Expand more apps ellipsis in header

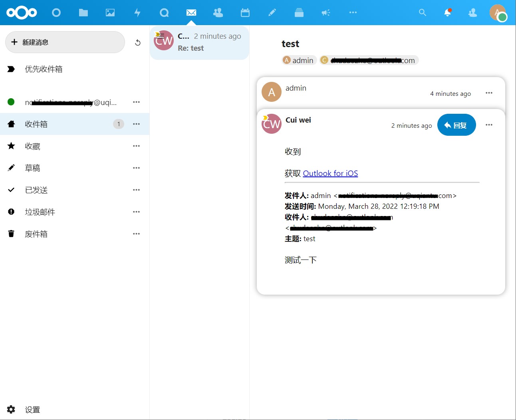(353, 13)
